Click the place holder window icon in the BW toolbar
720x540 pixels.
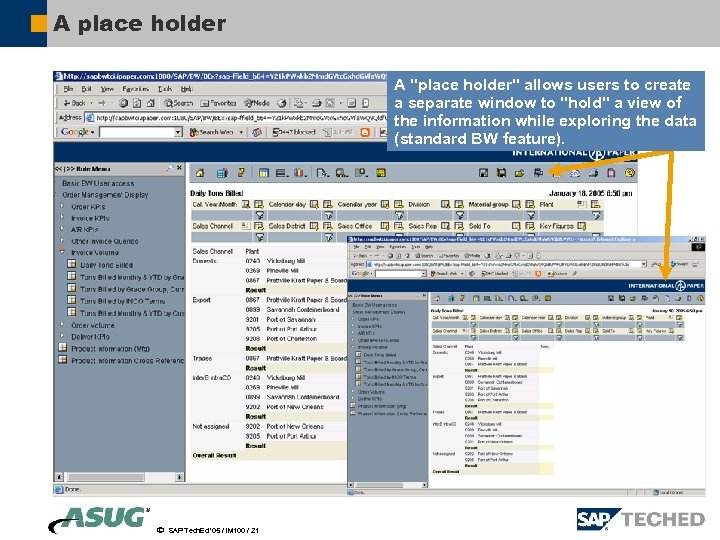(538, 173)
